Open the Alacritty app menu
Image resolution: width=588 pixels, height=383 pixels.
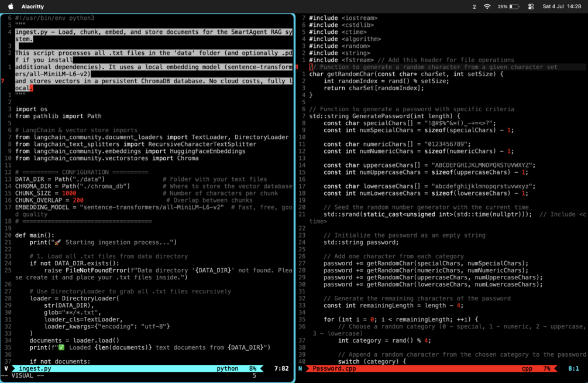(33, 6)
